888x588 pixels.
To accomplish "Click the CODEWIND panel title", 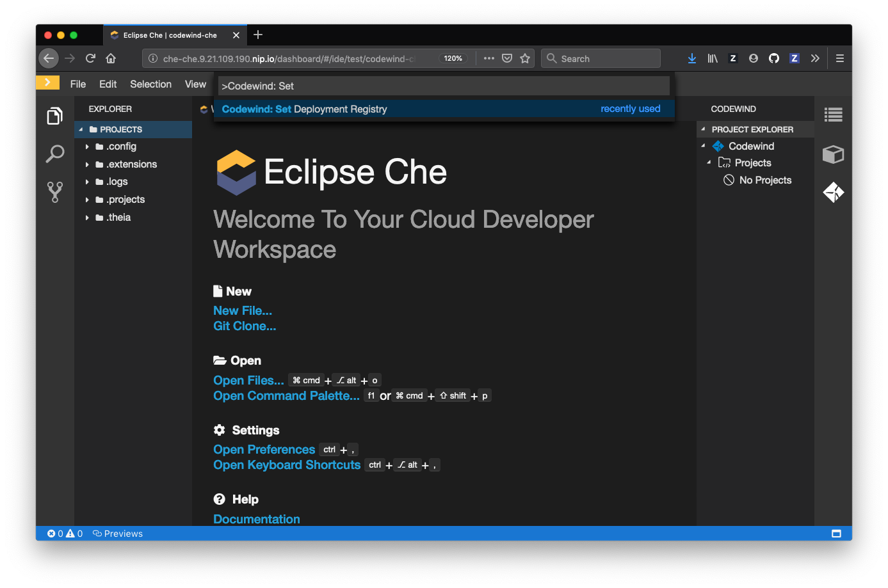I will click(733, 109).
